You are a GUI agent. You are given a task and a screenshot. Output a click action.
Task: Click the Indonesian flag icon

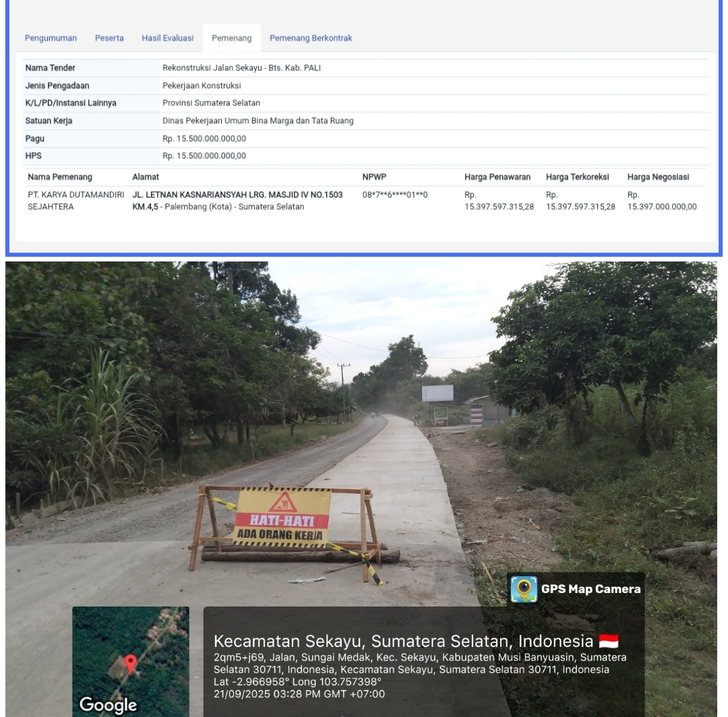click(609, 641)
